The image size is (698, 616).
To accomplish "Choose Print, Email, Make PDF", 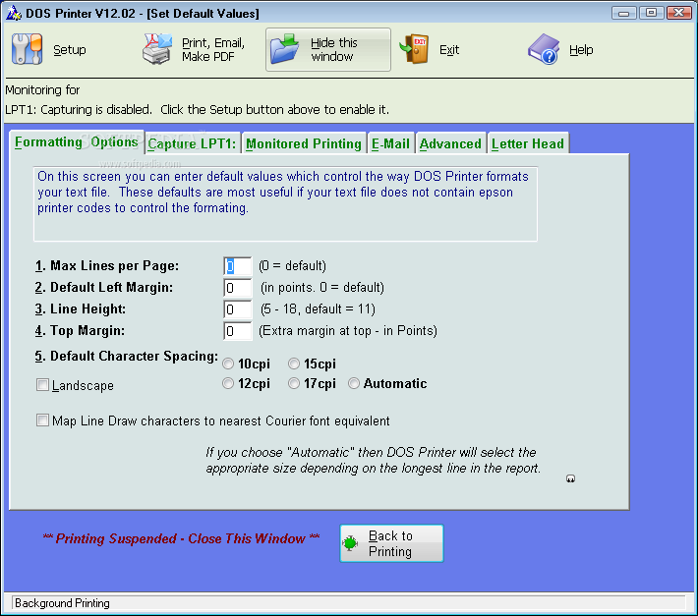I will click(x=213, y=49).
